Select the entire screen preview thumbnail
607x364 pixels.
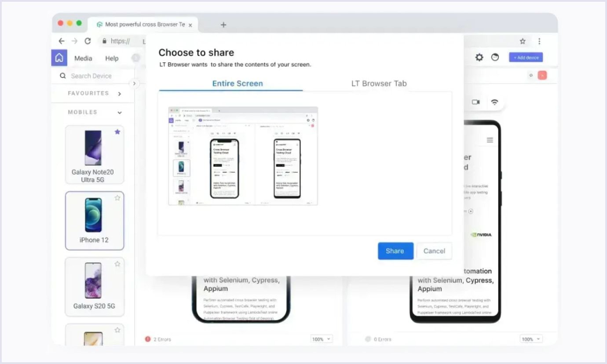[243, 156]
